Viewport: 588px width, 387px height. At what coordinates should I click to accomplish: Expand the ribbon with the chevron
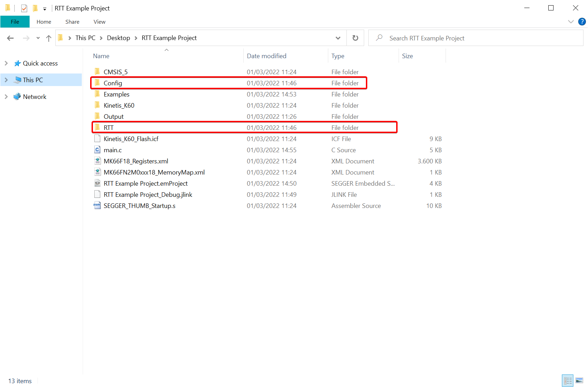(x=571, y=22)
